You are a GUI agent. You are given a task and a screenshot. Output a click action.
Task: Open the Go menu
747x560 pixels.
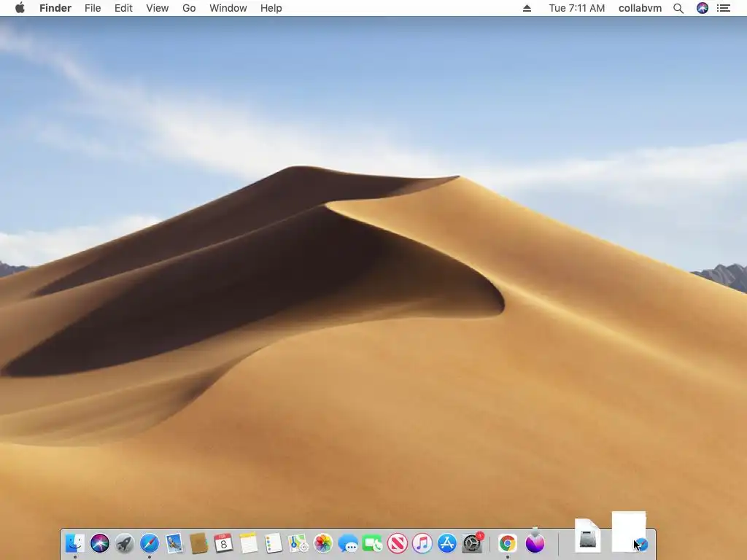(189, 8)
